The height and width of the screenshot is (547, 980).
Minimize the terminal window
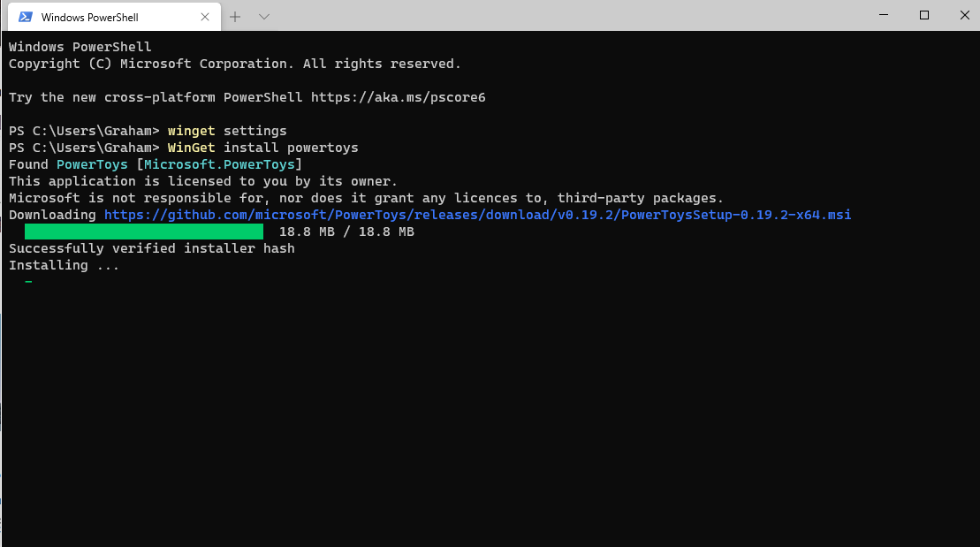tap(884, 15)
